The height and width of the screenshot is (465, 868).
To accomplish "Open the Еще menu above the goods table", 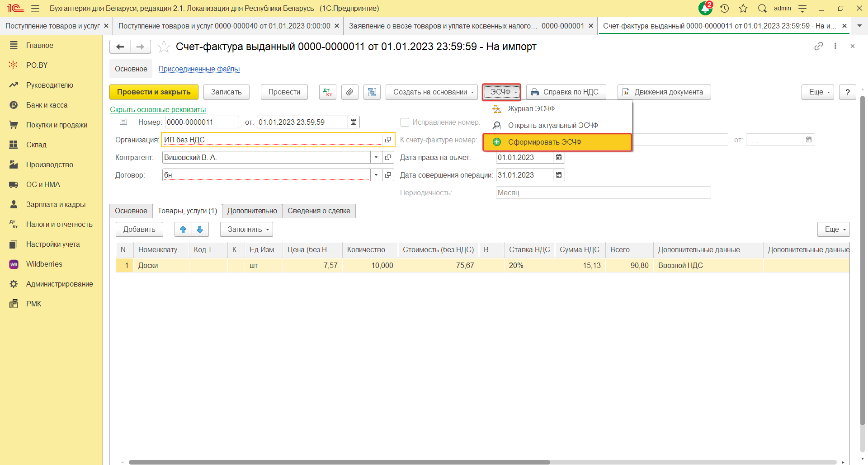I will click(833, 229).
